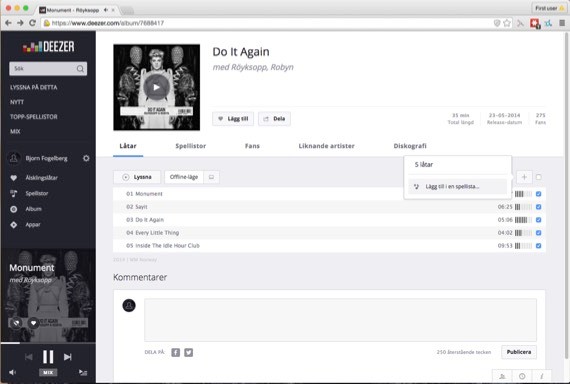Open Spellistor in the sidebar
Image resolution: width=570 pixels, height=384 pixels.
[36, 193]
